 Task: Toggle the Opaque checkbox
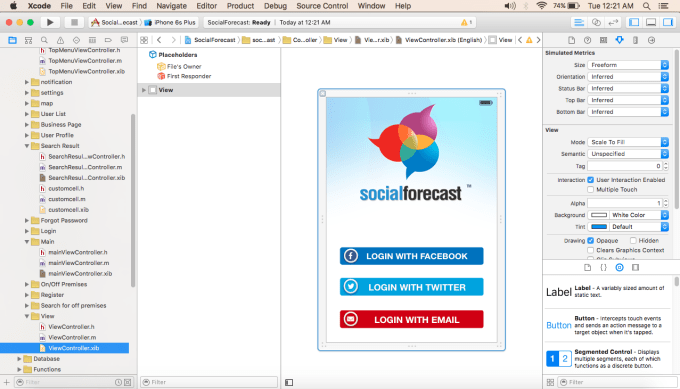click(590, 240)
